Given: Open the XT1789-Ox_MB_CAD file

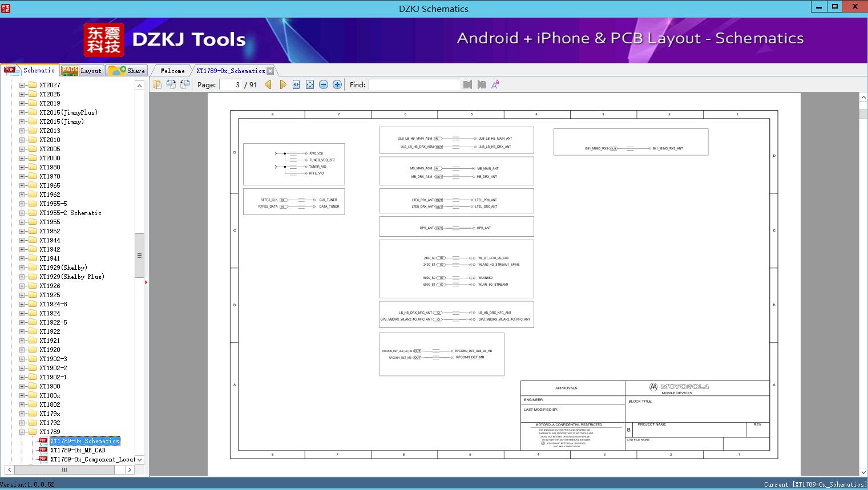Looking at the screenshot, I should click(78, 450).
